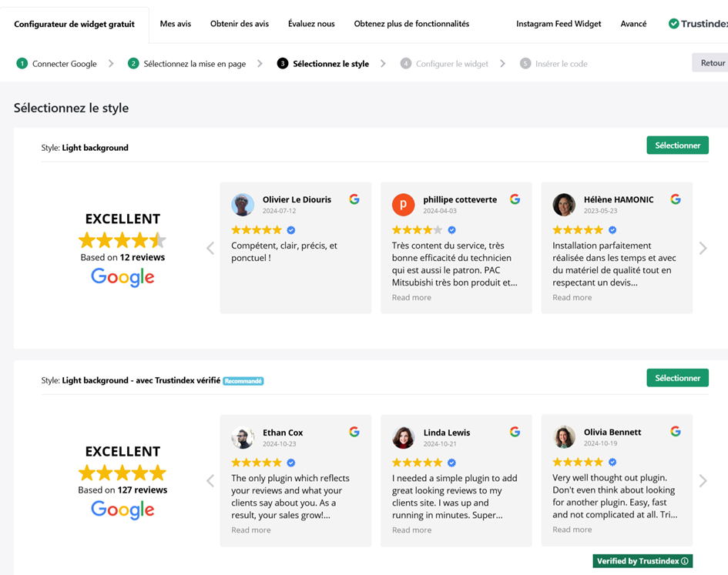The image size is (728, 575).
Task: Click verified badge on phillipe cotteverte review
Action: click(x=451, y=230)
